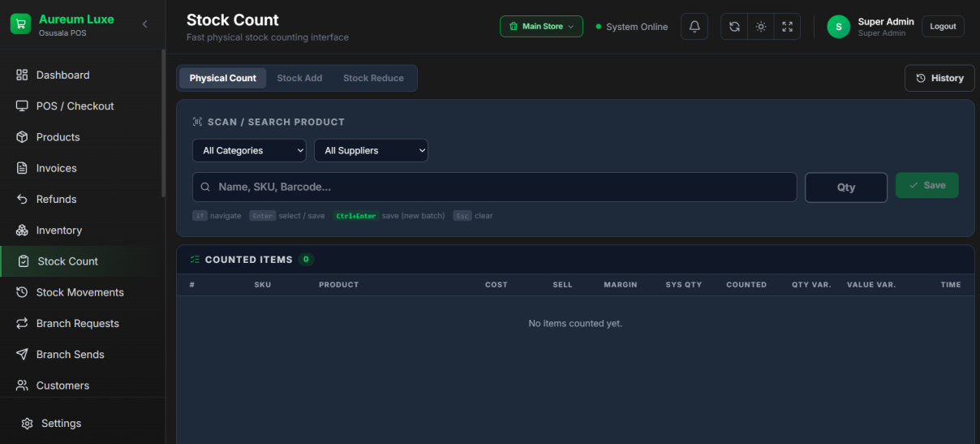Image resolution: width=980 pixels, height=444 pixels.
Task: Refresh data with the sync icon
Action: pos(734,27)
